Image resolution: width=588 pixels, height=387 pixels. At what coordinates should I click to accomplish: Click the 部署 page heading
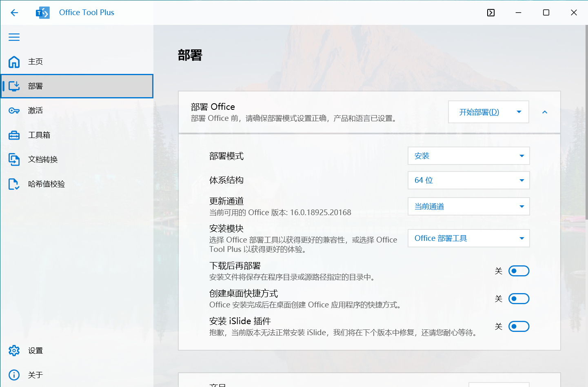point(190,55)
